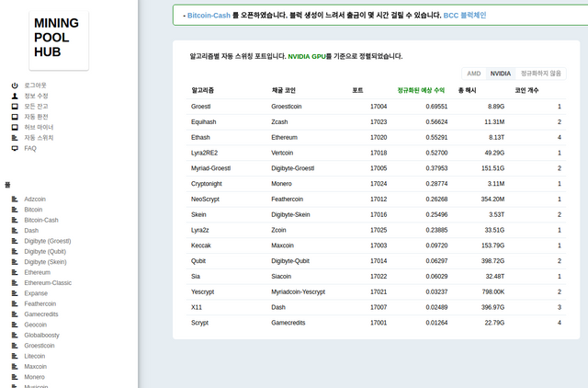Open the Monero pool link in sidebar
The image size is (588, 388).
(35, 377)
